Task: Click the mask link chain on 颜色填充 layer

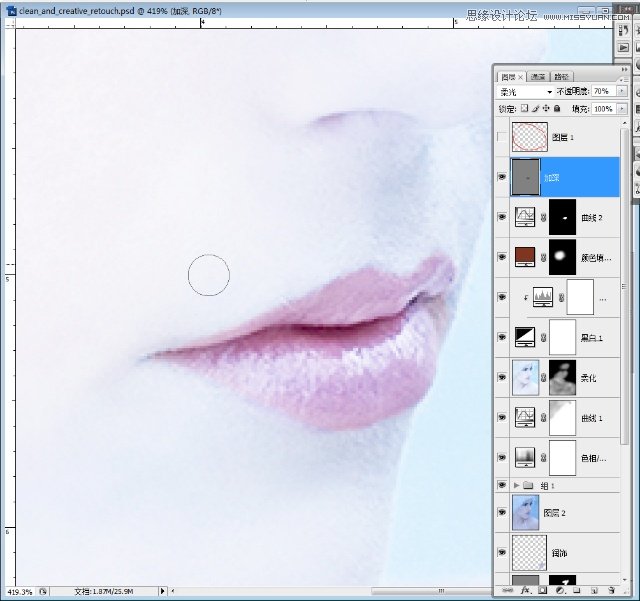Action: 543,258
